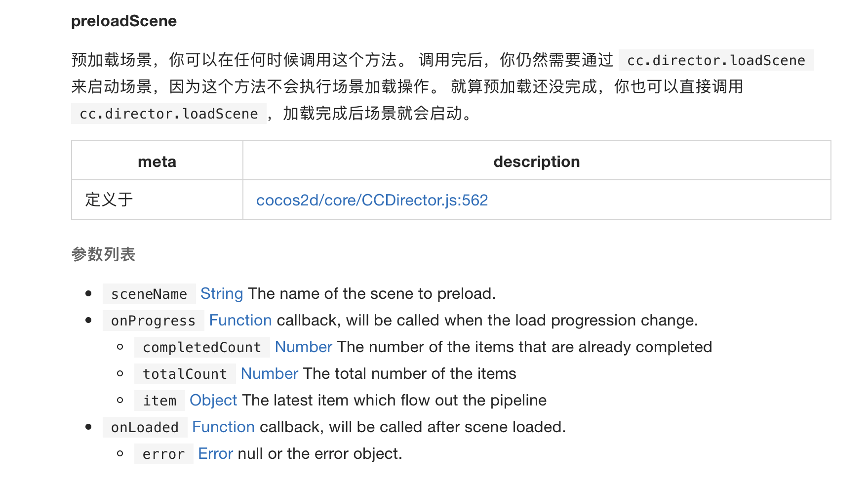
Task: Click the preloadScene heading
Action: coord(124,21)
